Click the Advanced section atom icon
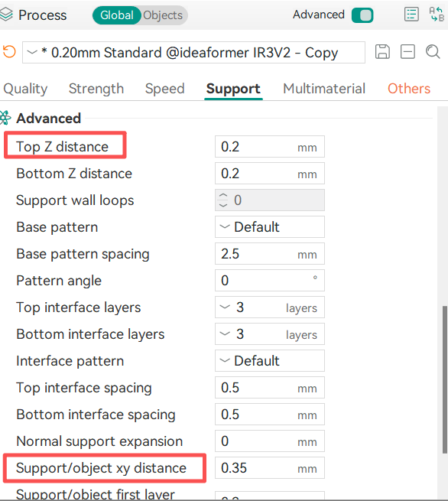Screen dimensions: 448x501 (x=5, y=118)
